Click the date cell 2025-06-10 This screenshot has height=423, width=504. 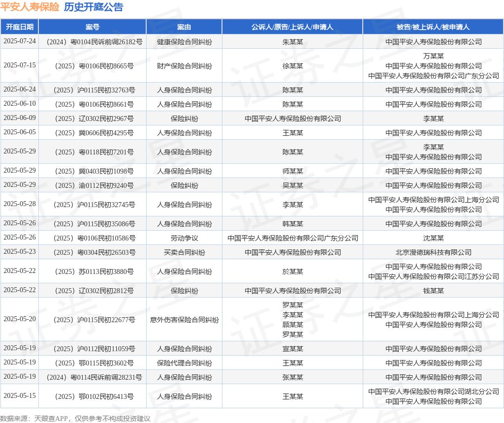pos(20,104)
